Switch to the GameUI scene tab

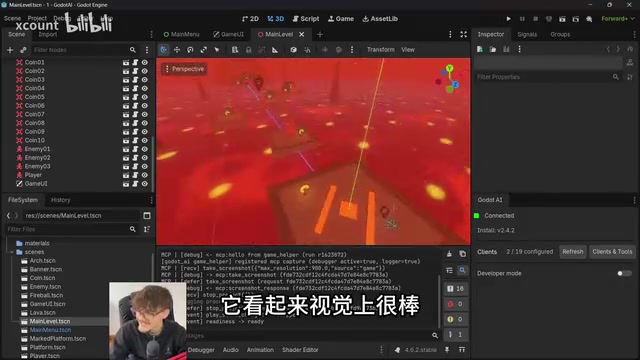(229, 34)
